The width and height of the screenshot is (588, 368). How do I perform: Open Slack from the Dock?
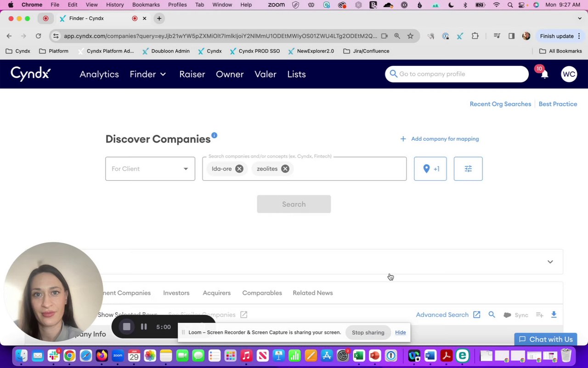click(54, 356)
